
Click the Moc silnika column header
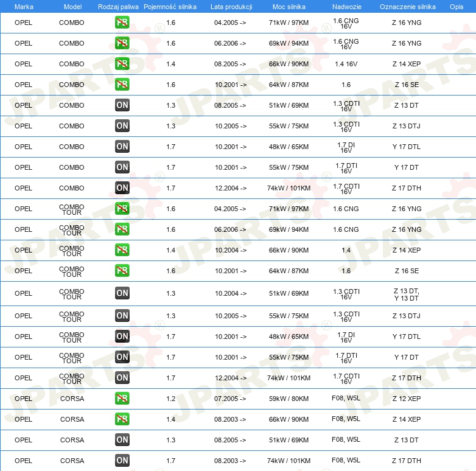289,7
